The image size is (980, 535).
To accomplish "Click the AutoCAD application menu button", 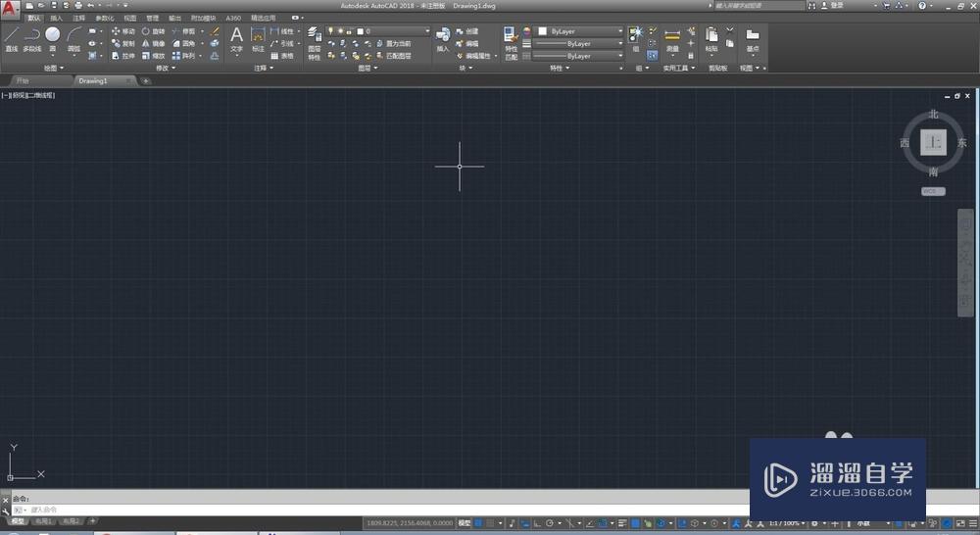I will pos(10,8).
